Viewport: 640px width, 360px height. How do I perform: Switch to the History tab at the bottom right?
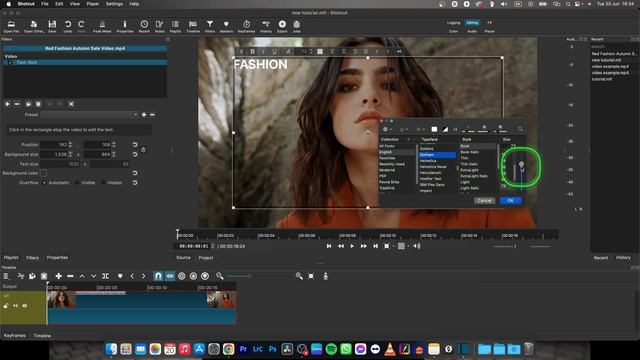point(623,258)
